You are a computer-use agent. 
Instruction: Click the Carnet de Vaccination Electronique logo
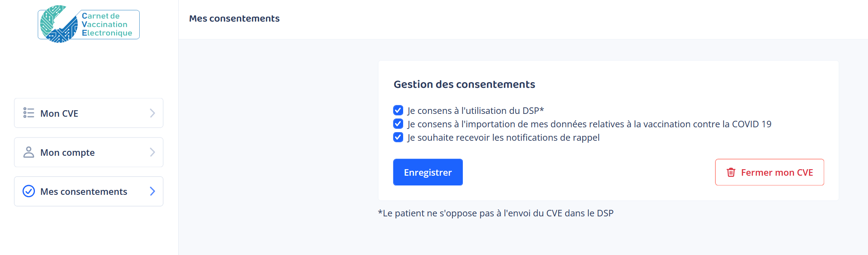[89, 24]
